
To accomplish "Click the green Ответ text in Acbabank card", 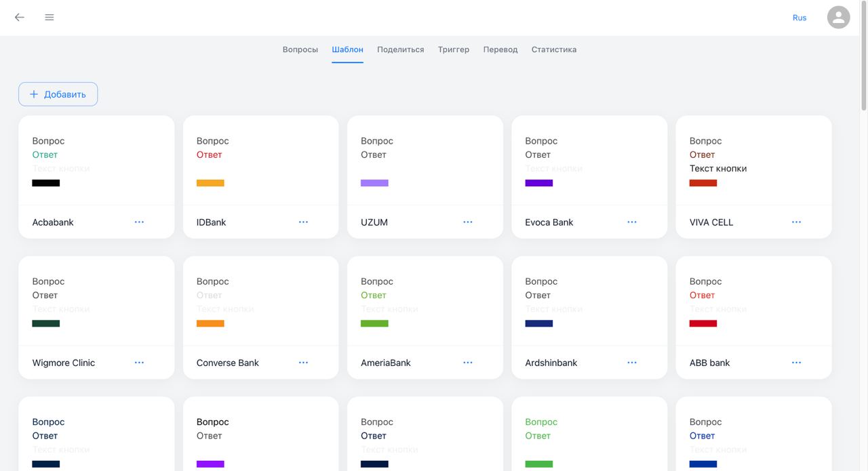I will (45, 155).
